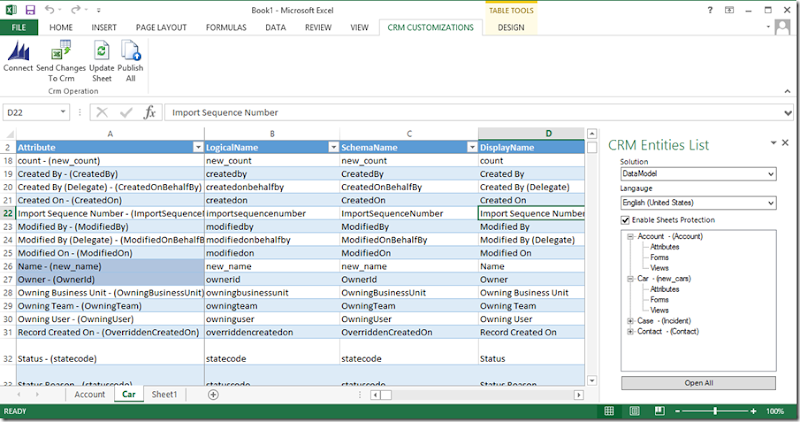Image resolution: width=800 pixels, height=422 pixels.
Task: Click the Save icon in quick access toolbar
Action: click(29, 9)
